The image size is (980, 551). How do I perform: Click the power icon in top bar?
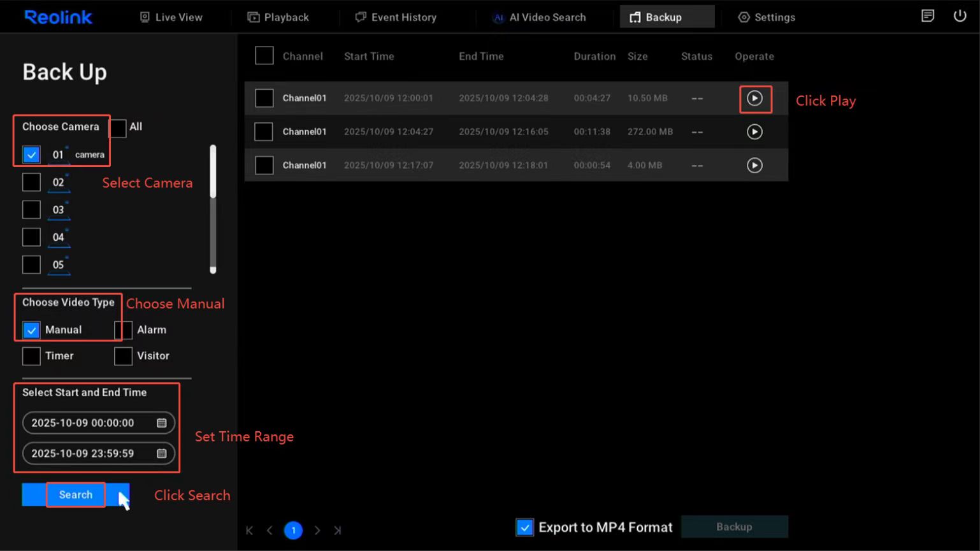pyautogui.click(x=960, y=16)
